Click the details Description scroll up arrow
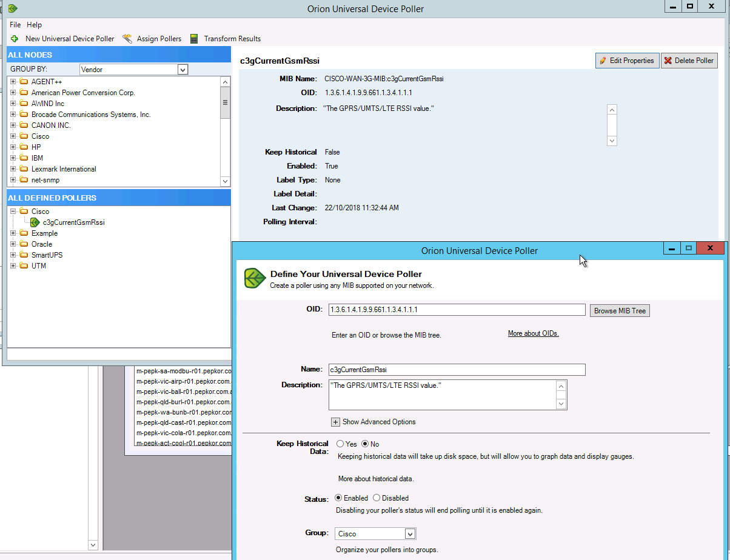Screen dimensions: 730x560 [612, 110]
